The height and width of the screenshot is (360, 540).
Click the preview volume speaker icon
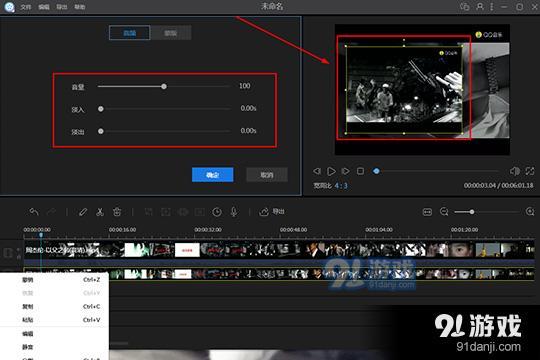(x=515, y=171)
